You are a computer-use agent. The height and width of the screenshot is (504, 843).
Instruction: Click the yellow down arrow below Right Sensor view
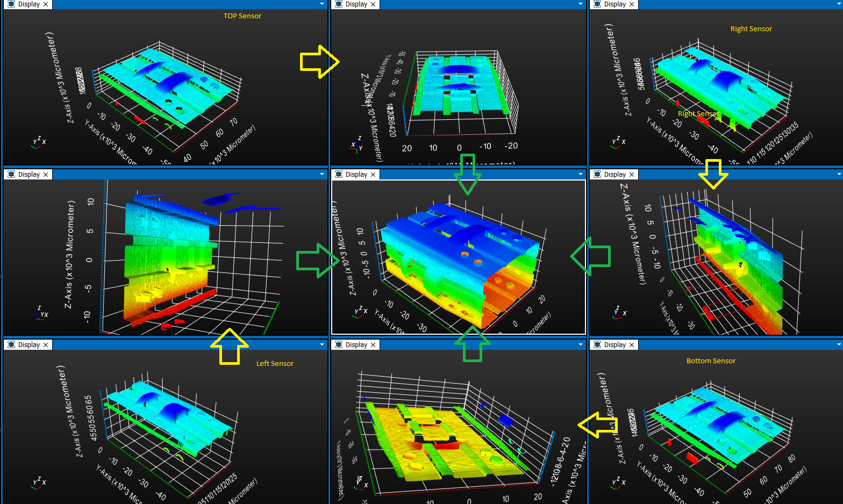[713, 174]
